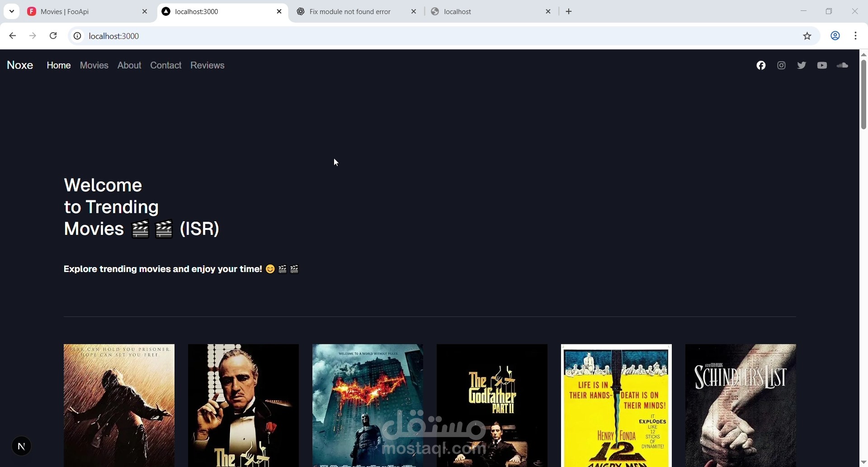Close the Fix module not found error tab
The image size is (868, 467).
414,12
